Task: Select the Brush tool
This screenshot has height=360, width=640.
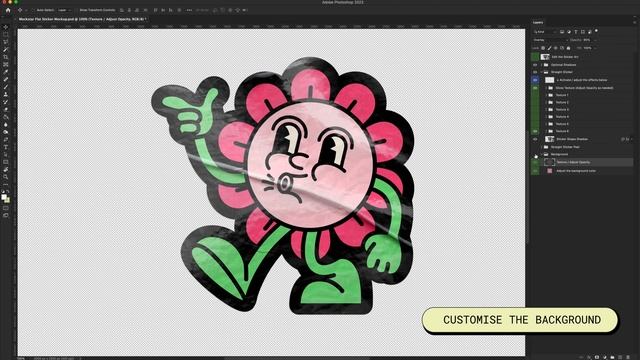Action: 6,87
